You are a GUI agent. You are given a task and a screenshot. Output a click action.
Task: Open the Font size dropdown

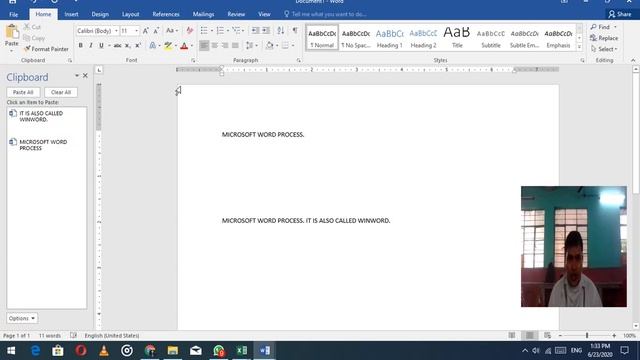(136, 31)
